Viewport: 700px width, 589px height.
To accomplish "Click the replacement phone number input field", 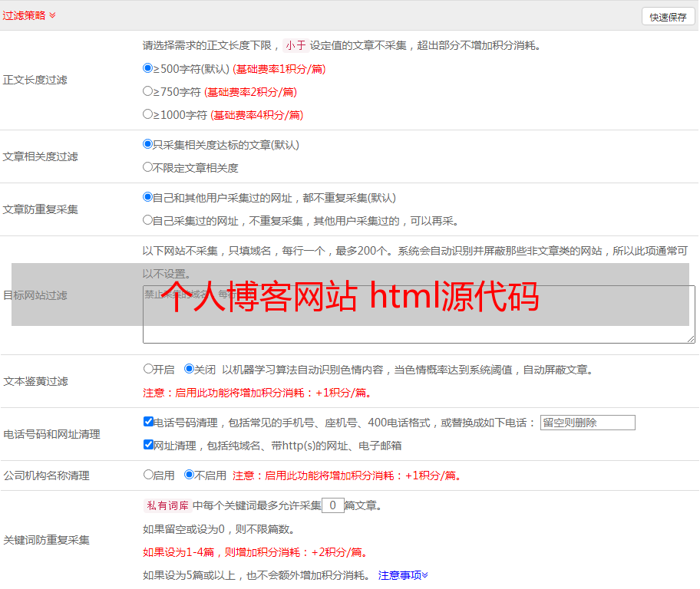I will click(x=587, y=423).
